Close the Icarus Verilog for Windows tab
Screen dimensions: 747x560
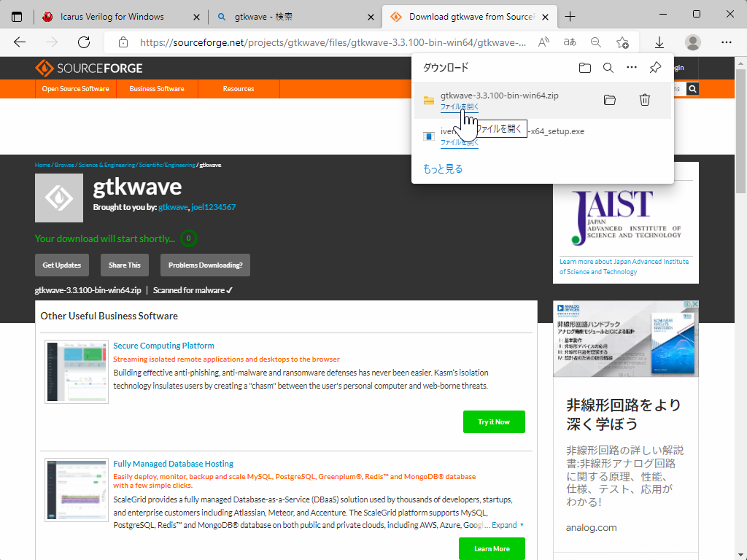(196, 17)
